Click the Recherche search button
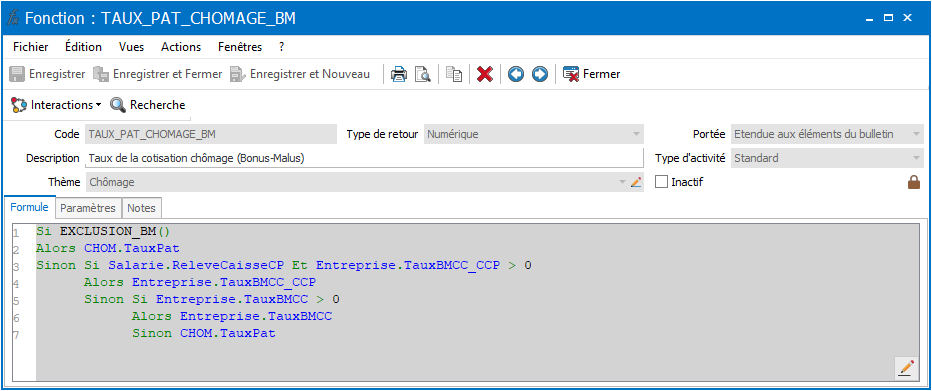 [148, 105]
